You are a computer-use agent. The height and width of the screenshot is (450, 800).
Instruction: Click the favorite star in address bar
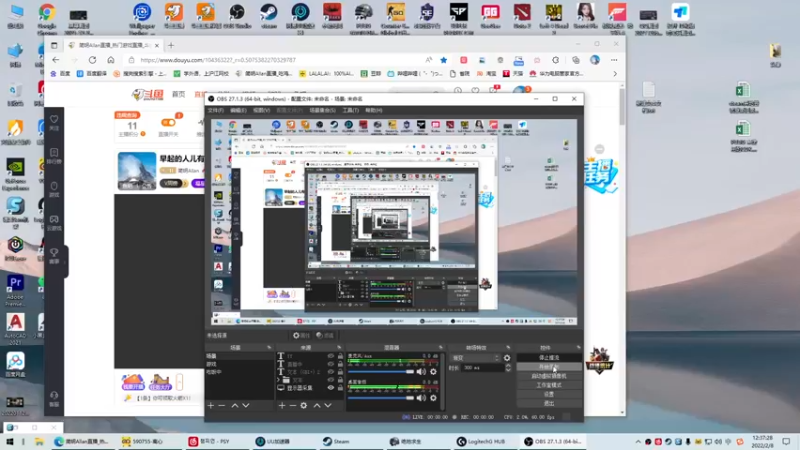tap(443, 60)
